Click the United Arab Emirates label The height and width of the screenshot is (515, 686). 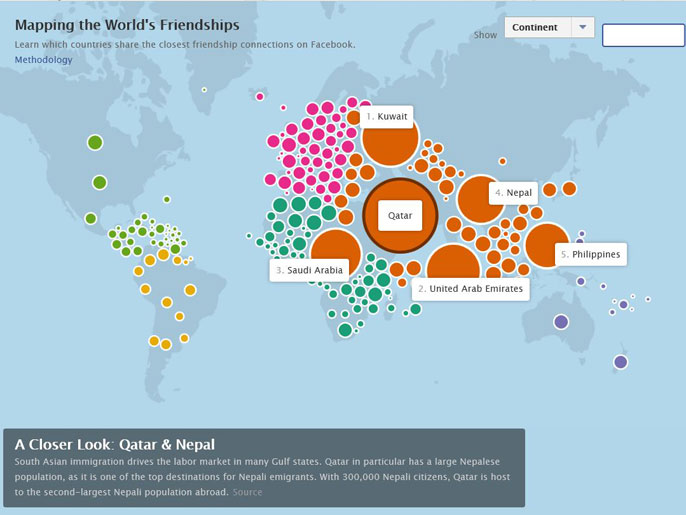[x=470, y=289]
